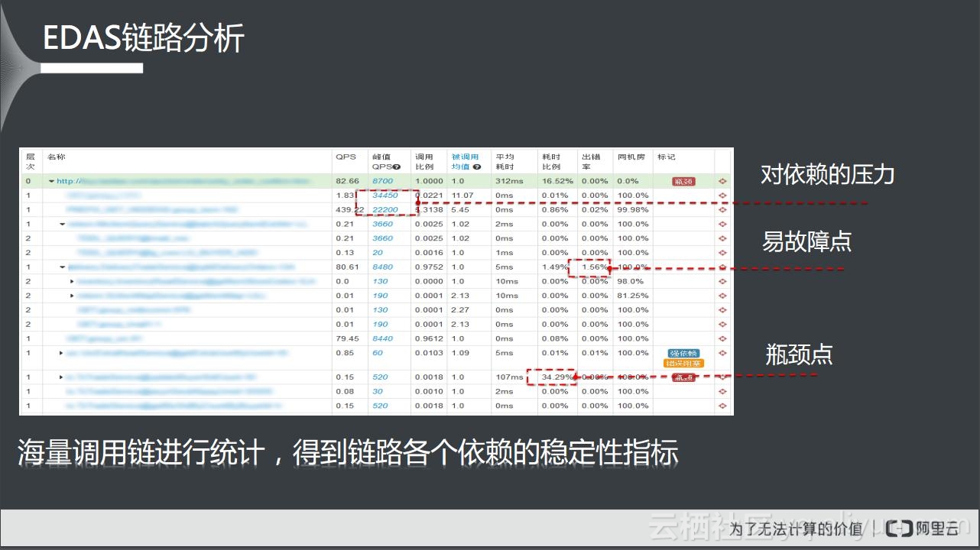Viewport: 980px width, 550px height.
Task: Click the 瓶颈 badge on the top row
Action: pos(683,181)
